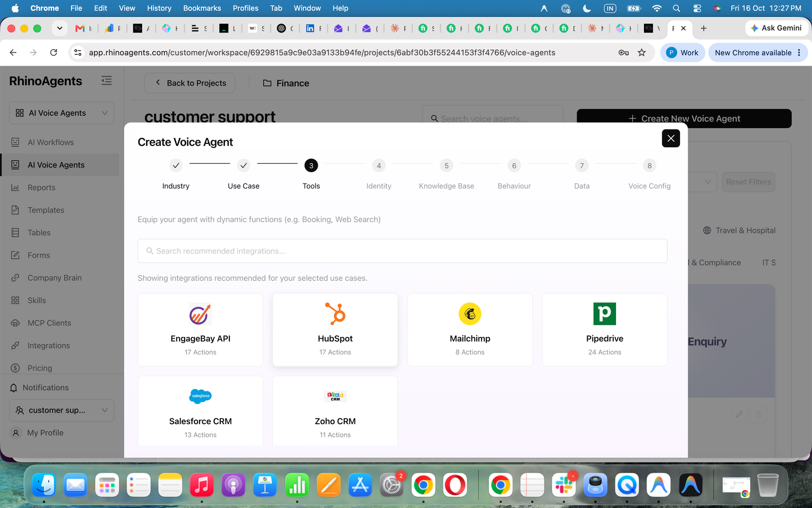The image size is (812, 508).
Task: Click Create New Voice Agent button
Action: [x=684, y=118]
